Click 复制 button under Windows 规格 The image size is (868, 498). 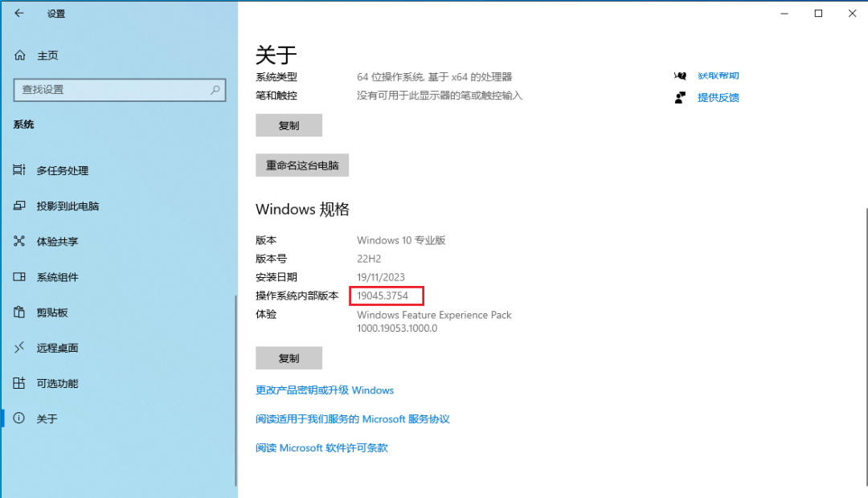tap(289, 358)
